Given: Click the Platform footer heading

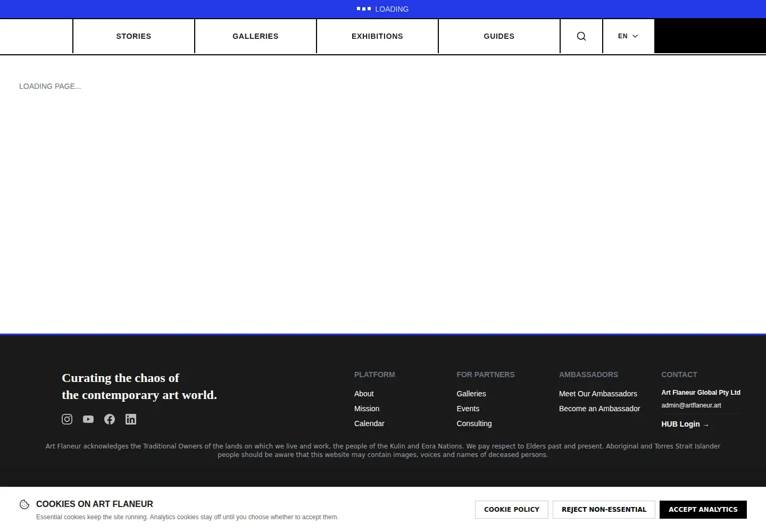Looking at the screenshot, I should click(x=374, y=375).
